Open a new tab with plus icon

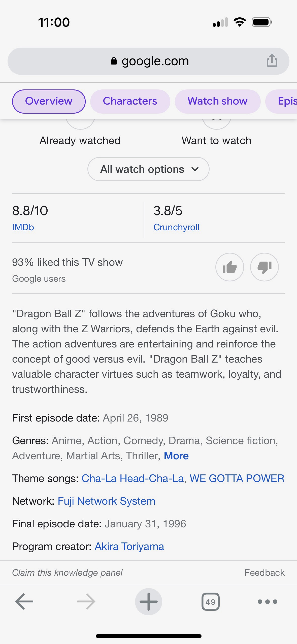148,601
